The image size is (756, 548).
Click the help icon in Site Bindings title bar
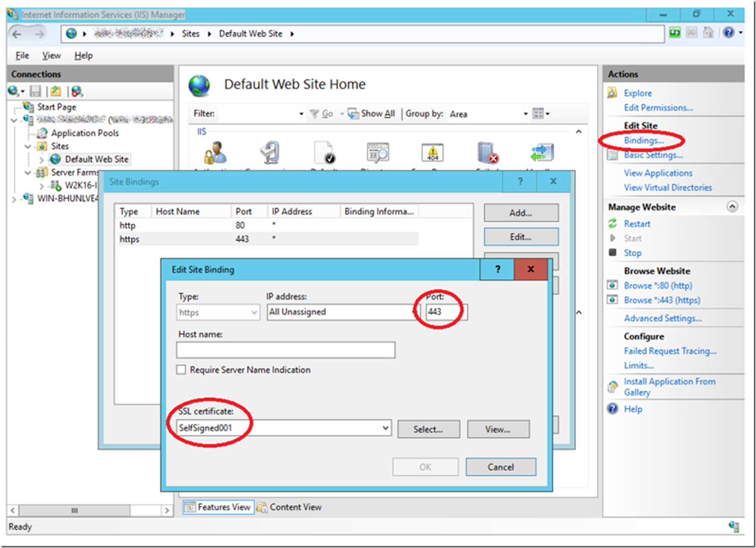pyautogui.click(x=520, y=181)
